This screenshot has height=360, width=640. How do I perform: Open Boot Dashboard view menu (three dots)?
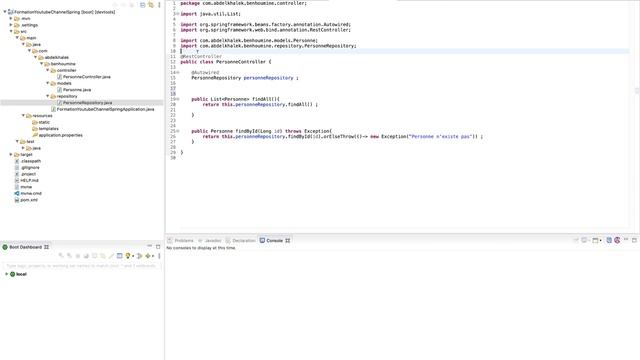(x=159, y=256)
